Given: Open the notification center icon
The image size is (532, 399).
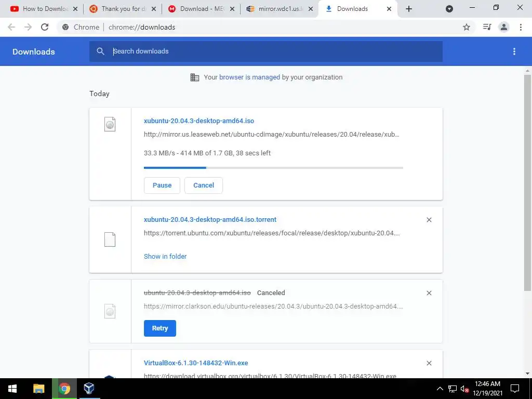Looking at the screenshot, I should click(x=515, y=389).
